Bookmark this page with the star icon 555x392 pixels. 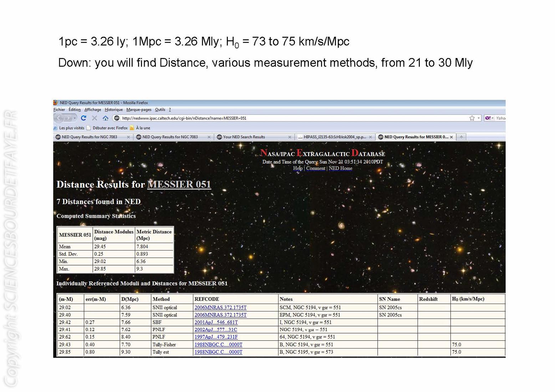472,118
